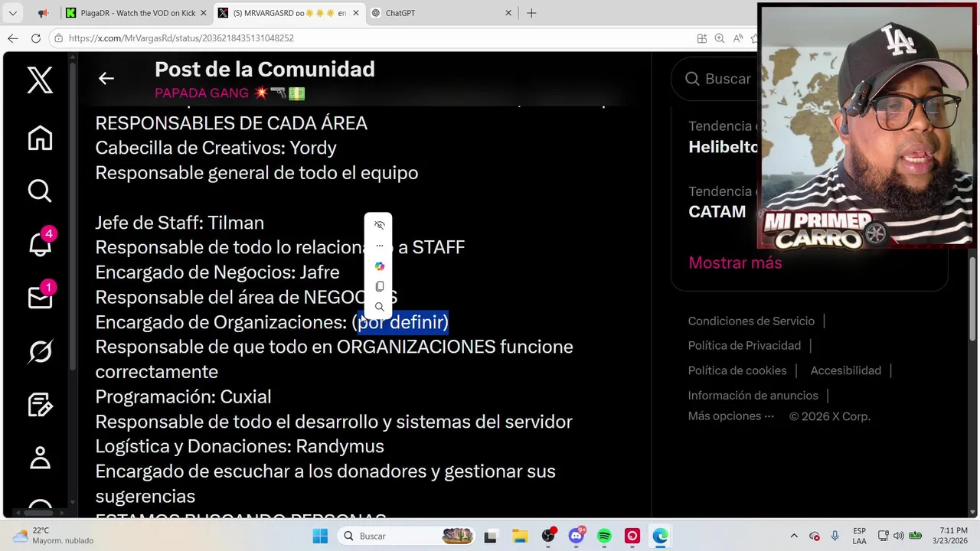Click the highlighted 'por definir' text
This screenshot has height=551, width=980.
click(403, 322)
